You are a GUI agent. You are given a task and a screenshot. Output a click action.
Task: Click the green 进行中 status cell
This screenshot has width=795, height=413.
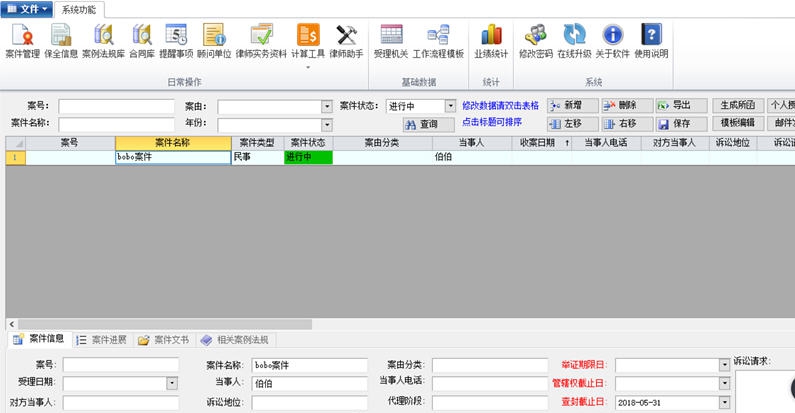[x=308, y=157]
